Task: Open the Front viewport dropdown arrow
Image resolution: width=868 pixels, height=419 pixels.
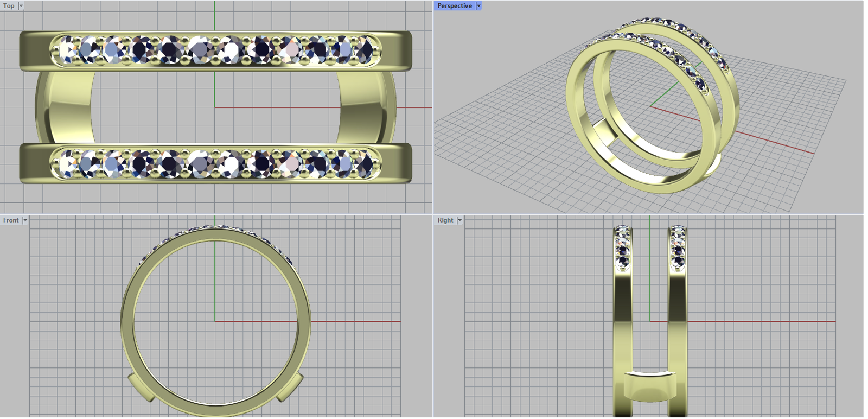Action: 25,220
